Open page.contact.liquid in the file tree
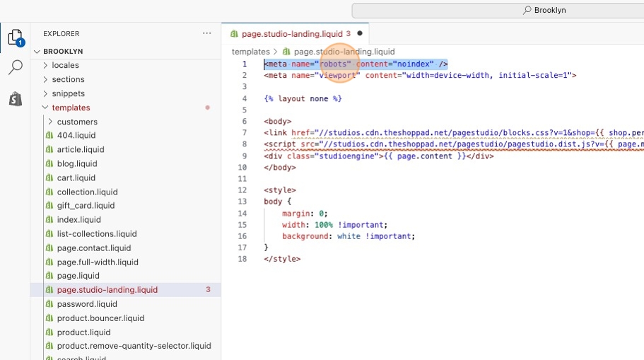 (x=94, y=248)
